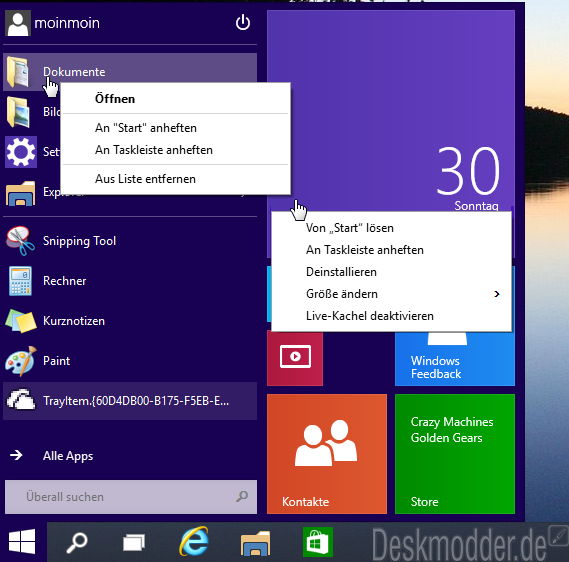Click the Dokumente folder icon
Screen dimensions: 569x562
click(18, 72)
